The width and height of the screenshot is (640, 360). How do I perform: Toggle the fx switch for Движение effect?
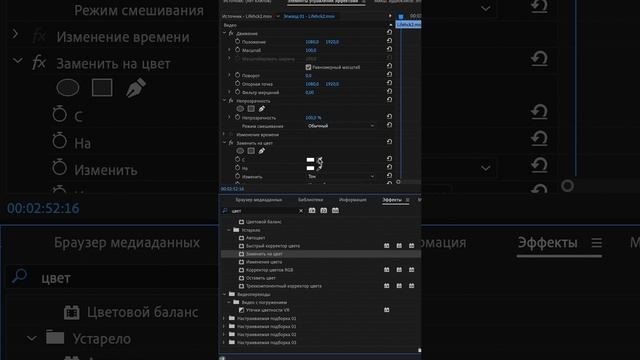(x=231, y=33)
